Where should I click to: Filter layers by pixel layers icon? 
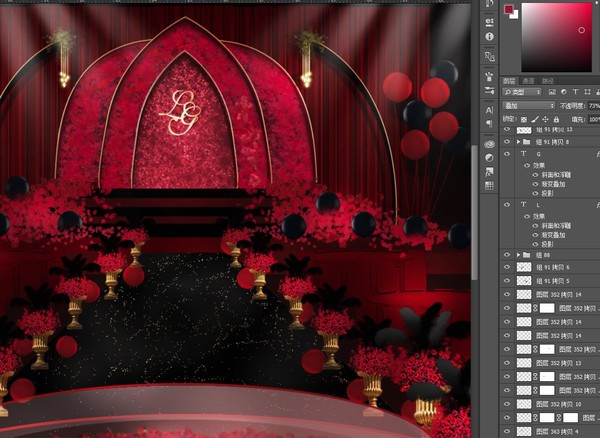(x=552, y=92)
